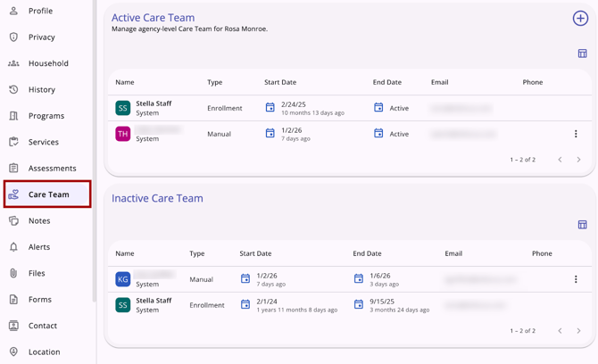598x364 pixels.
Task: Open the Notes section
Action: coord(39,220)
